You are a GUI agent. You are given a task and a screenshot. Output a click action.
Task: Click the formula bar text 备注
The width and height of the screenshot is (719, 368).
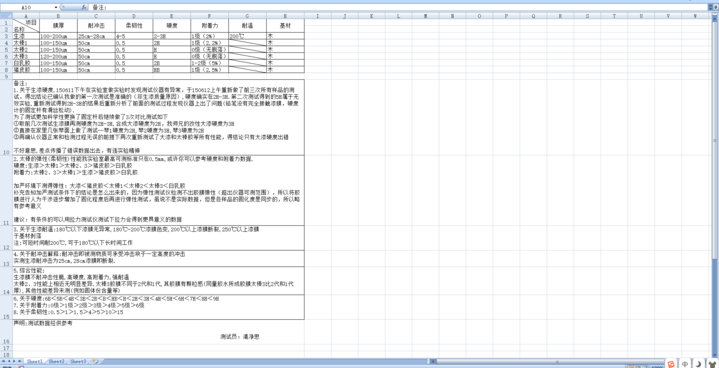(x=99, y=7)
